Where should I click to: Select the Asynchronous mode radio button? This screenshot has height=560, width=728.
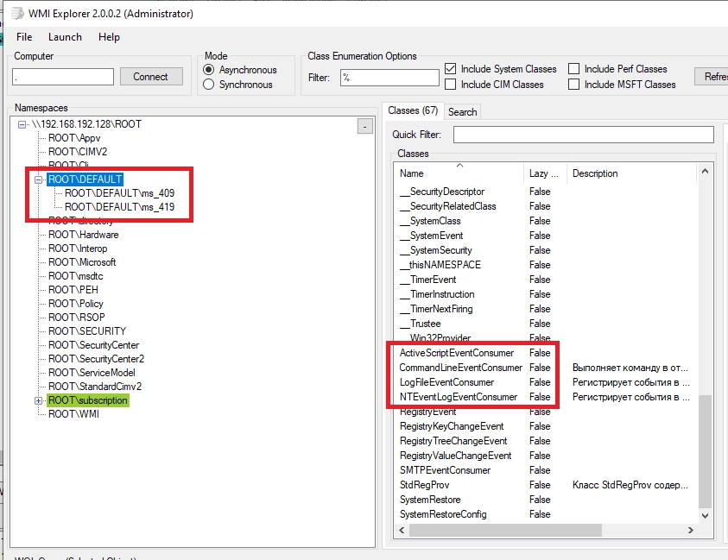click(208, 70)
